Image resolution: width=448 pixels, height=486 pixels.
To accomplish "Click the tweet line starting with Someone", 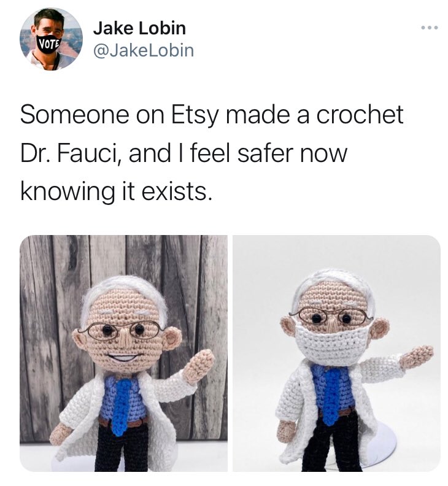I will 212,115.
